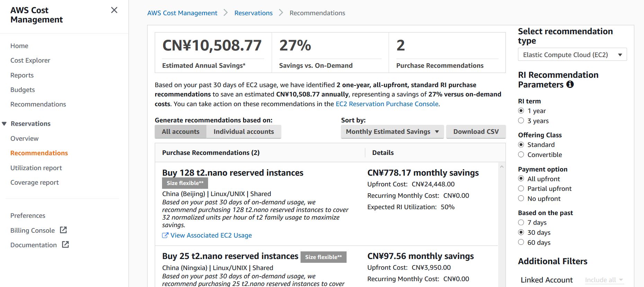Open Billing Console from the sidebar

(x=33, y=230)
